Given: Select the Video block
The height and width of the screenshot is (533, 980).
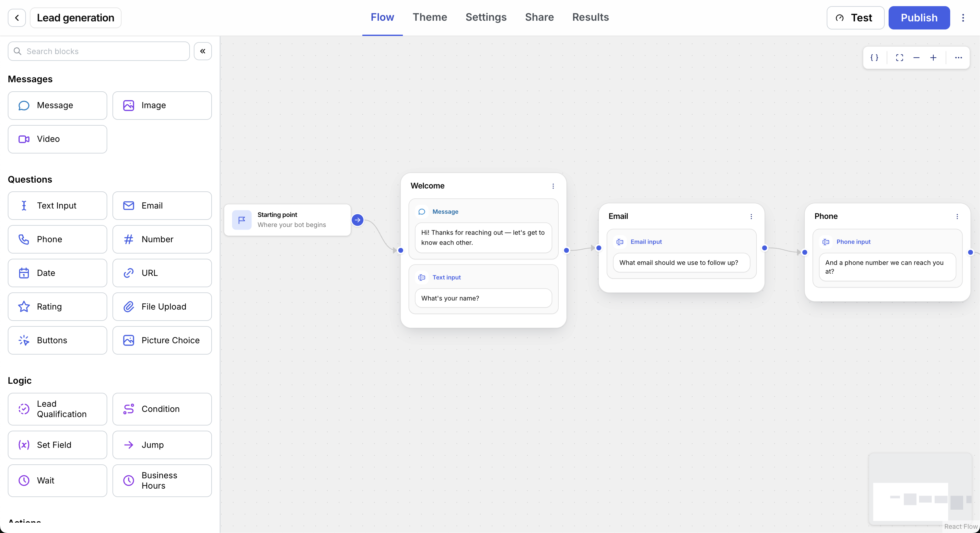Looking at the screenshot, I should pyautogui.click(x=57, y=139).
